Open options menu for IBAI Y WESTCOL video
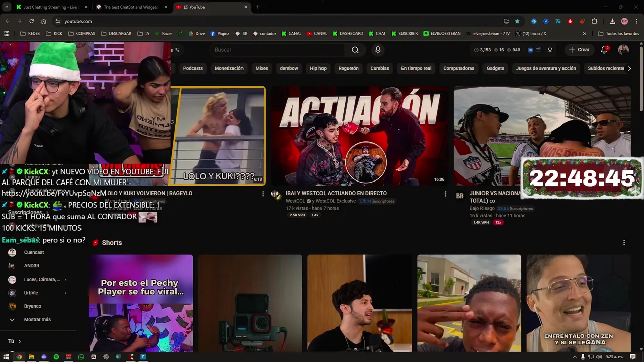644x362 pixels. [445, 194]
